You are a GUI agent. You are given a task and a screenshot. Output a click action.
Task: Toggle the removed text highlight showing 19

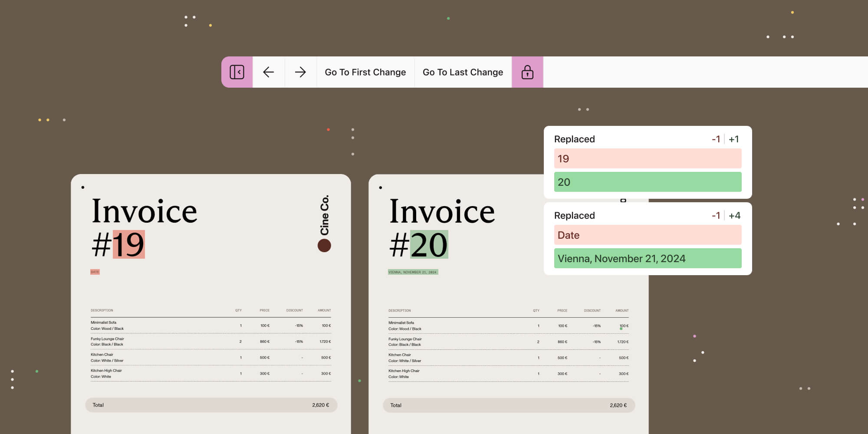coord(128,244)
